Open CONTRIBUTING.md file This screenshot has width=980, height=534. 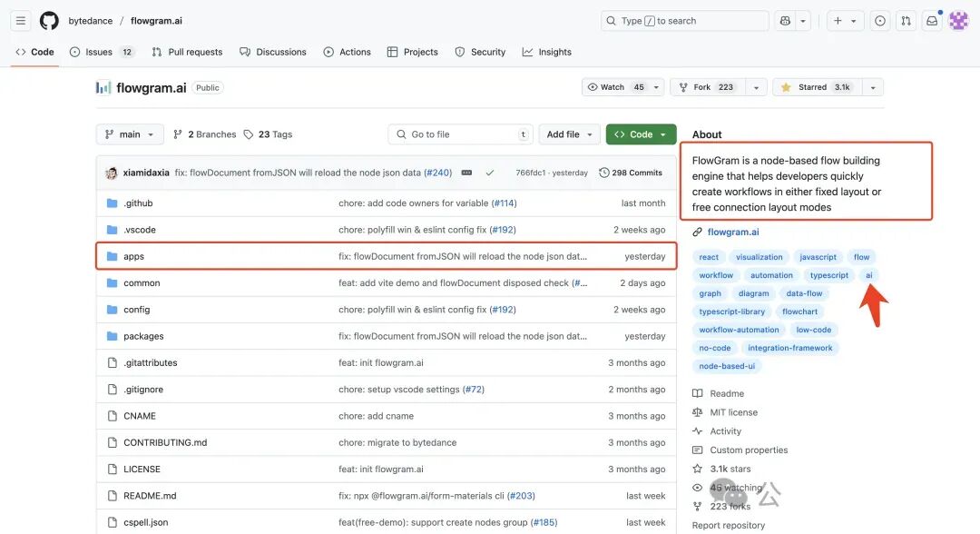(x=166, y=442)
